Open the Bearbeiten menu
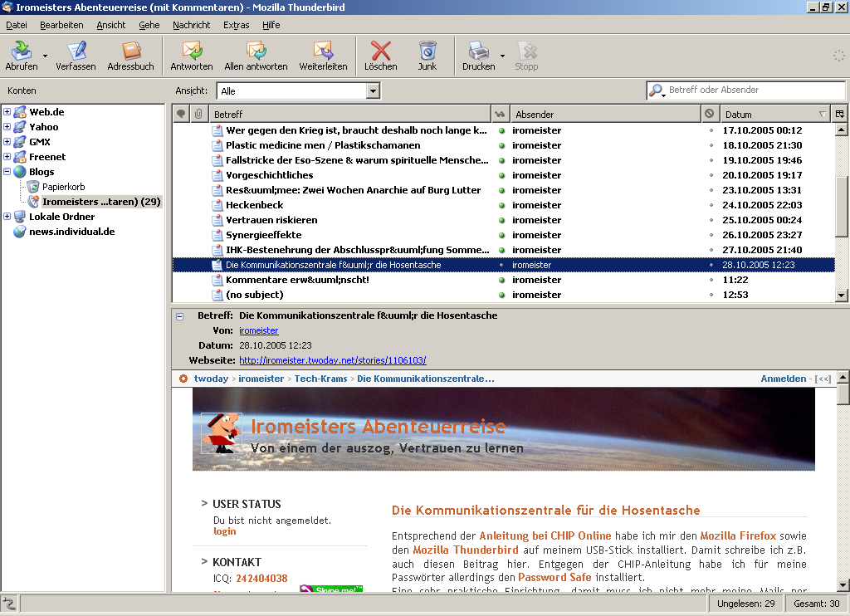 coord(61,25)
